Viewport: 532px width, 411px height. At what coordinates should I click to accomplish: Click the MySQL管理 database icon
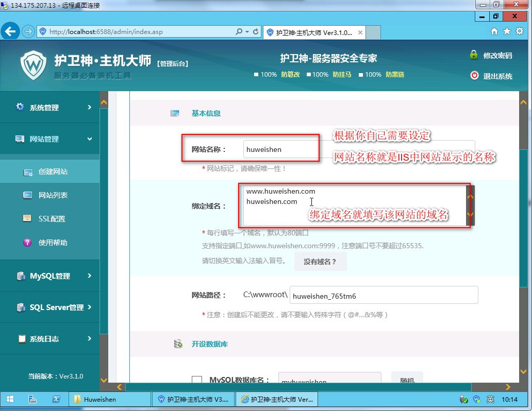(x=21, y=276)
